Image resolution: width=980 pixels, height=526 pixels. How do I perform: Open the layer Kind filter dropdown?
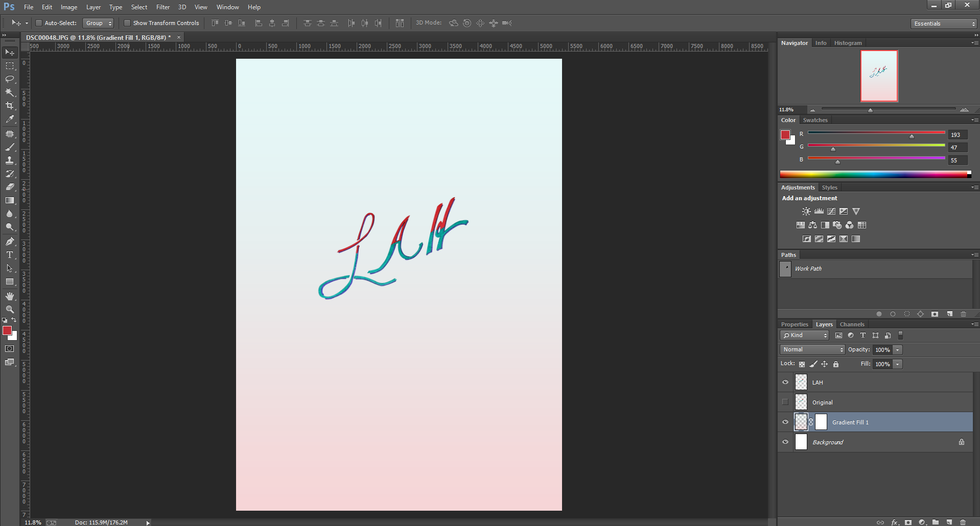pos(804,336)
